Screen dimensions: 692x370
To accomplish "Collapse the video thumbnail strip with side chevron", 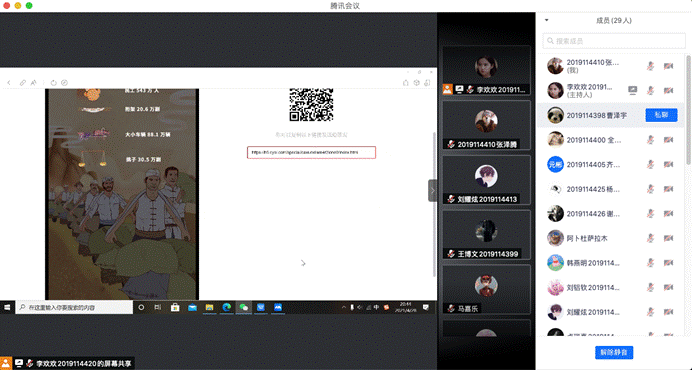I will [432, 191].
